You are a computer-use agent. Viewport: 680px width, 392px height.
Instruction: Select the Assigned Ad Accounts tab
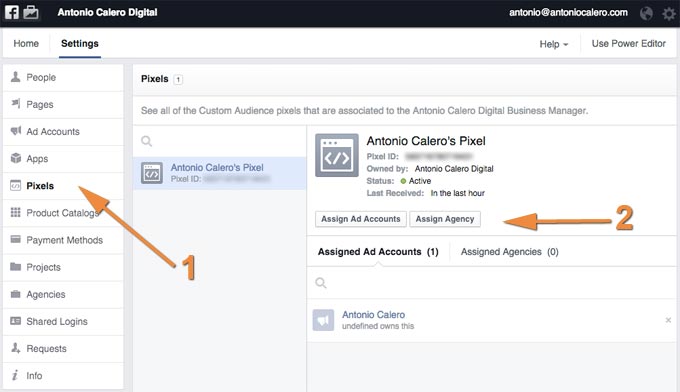pos(378,252)
